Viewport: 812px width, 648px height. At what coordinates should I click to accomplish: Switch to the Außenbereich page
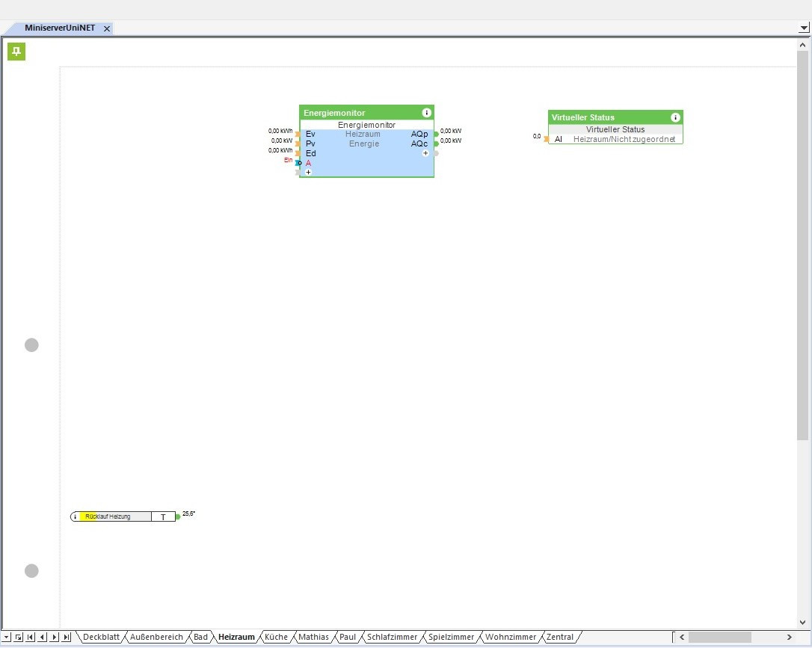tap(156, 637)
